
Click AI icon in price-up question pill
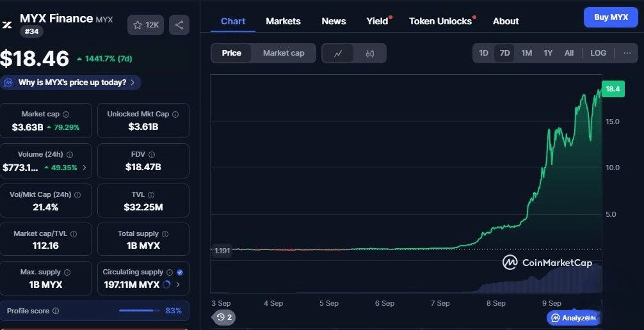[x=8, y=82]
